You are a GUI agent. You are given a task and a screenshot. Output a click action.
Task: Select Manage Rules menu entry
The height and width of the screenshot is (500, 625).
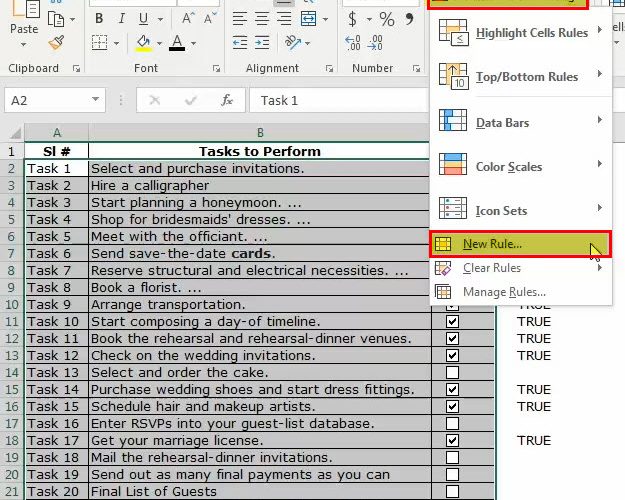pos(521,292)
